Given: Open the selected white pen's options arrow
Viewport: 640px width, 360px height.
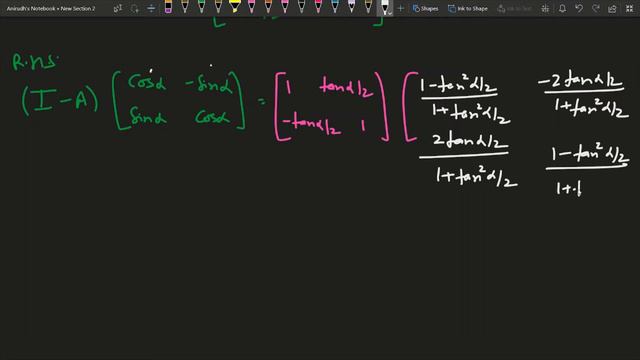Looking at the screenshot, I should pyautogui.click(x=390, y=13).
